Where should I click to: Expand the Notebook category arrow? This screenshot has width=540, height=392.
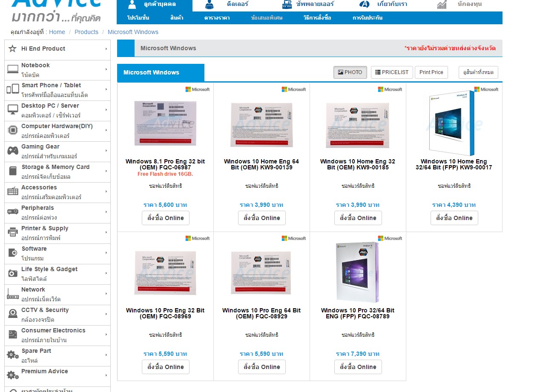click(106, 69)
